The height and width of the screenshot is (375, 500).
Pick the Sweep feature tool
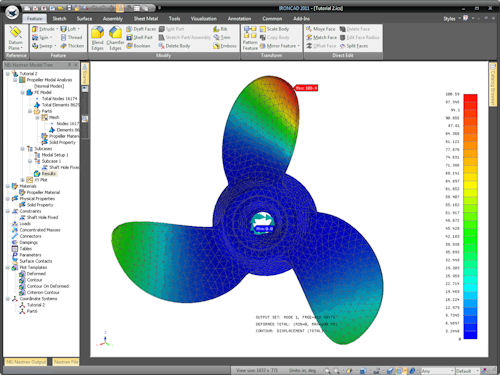pyautogui.click(x=42, y=46)
